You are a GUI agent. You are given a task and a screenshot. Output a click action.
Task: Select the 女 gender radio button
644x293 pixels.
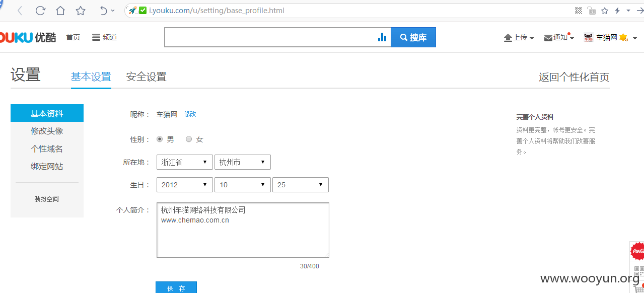point(189,139)
